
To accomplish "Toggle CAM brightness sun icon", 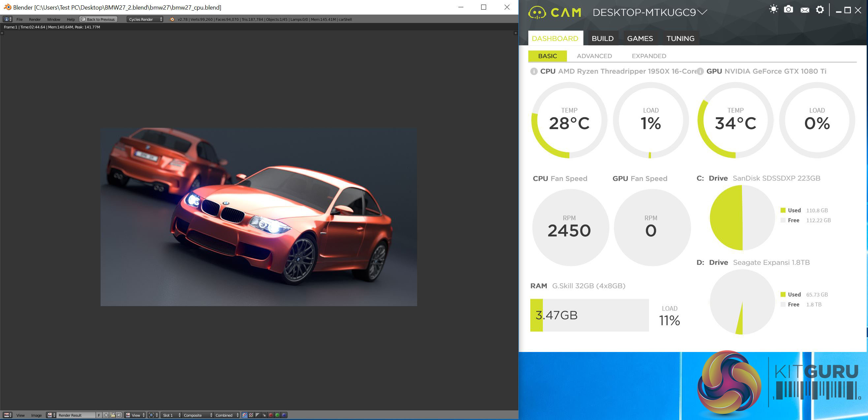I will tap(774, 9).
